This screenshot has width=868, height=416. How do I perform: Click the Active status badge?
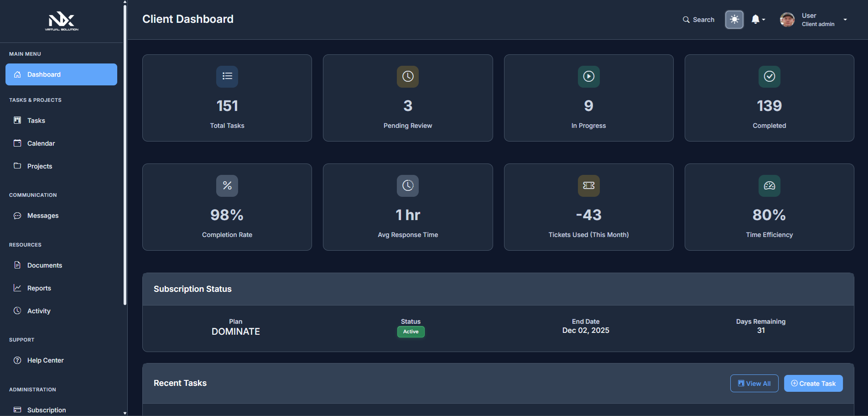411,332
